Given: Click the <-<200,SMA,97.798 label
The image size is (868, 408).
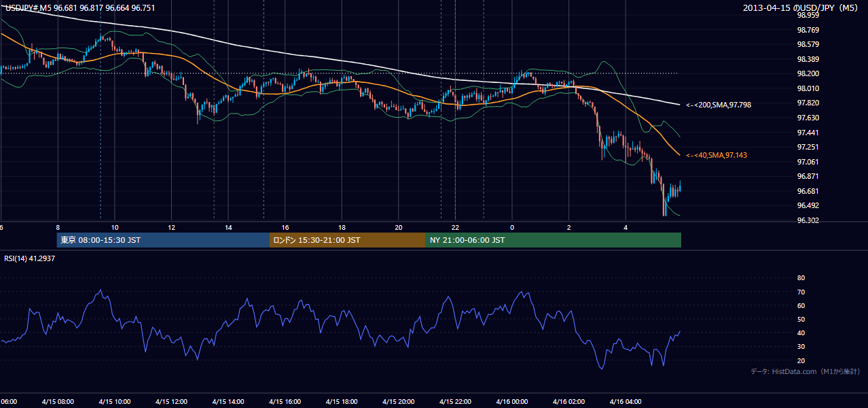Looking at the screenshot, I should (x=718, y=105).
